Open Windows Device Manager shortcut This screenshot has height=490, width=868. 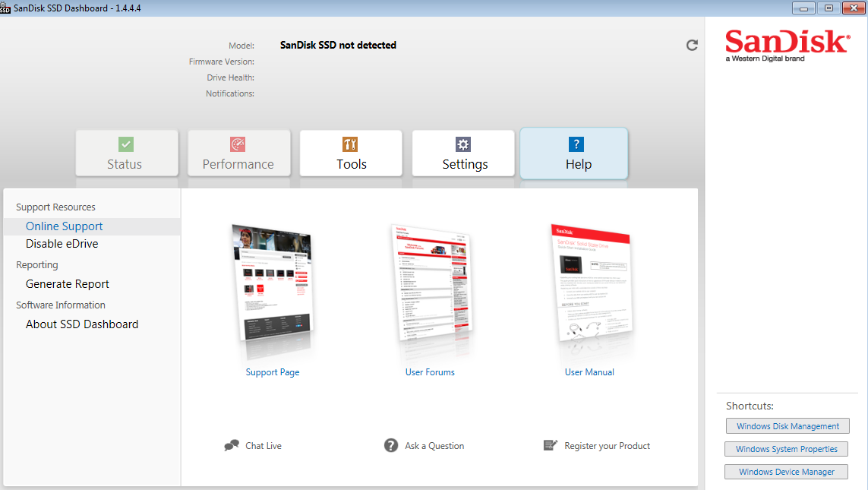786,472
